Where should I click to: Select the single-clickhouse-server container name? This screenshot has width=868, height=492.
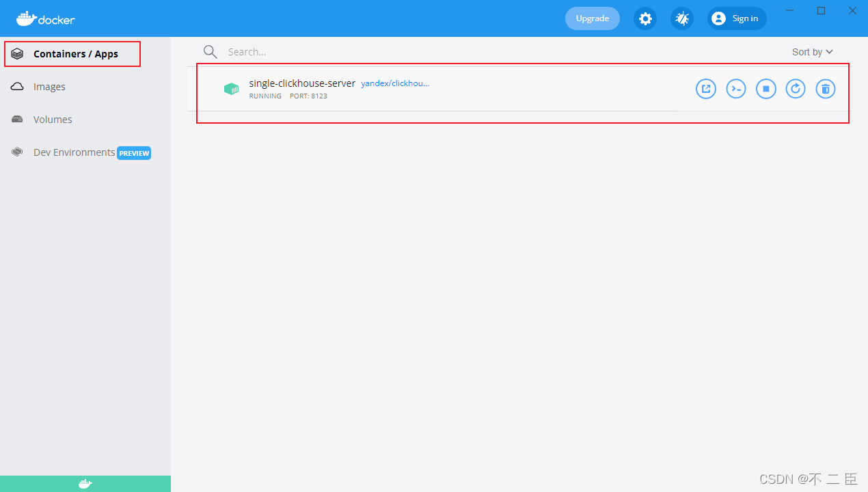click(302, 83)
